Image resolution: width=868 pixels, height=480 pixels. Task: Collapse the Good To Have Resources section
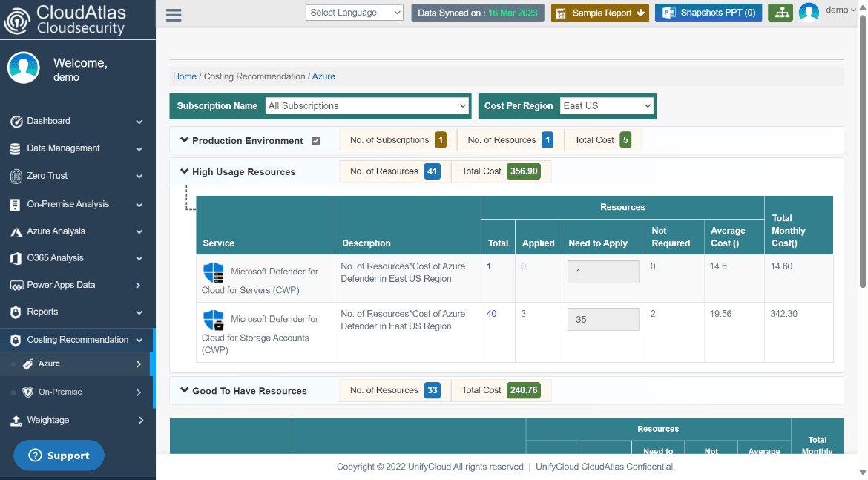tap(184, 391)
